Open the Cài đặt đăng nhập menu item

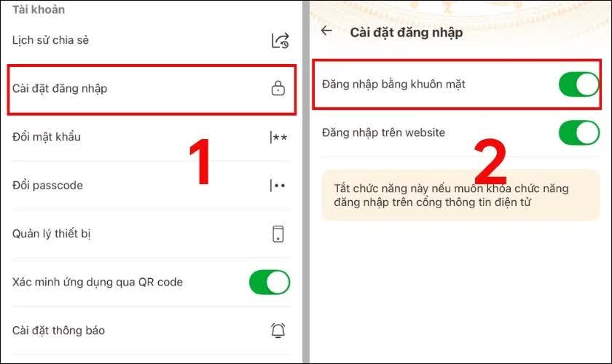point(152,90)
